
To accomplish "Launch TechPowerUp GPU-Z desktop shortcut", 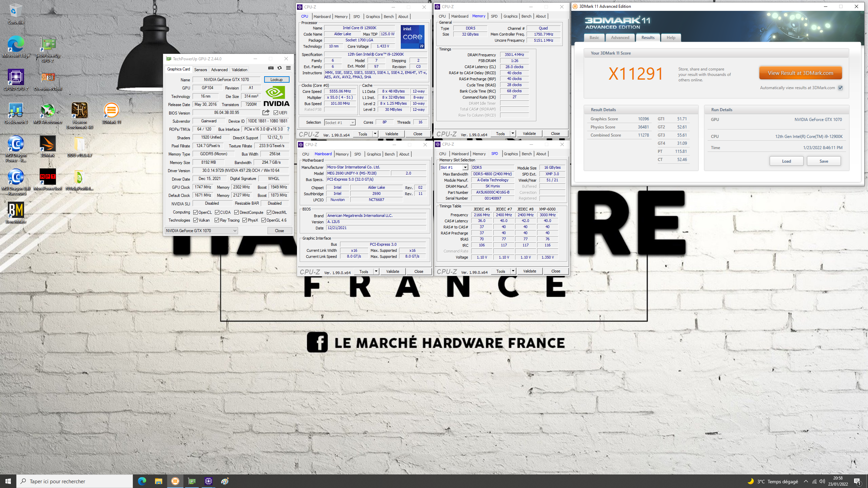I will point(47,49).
